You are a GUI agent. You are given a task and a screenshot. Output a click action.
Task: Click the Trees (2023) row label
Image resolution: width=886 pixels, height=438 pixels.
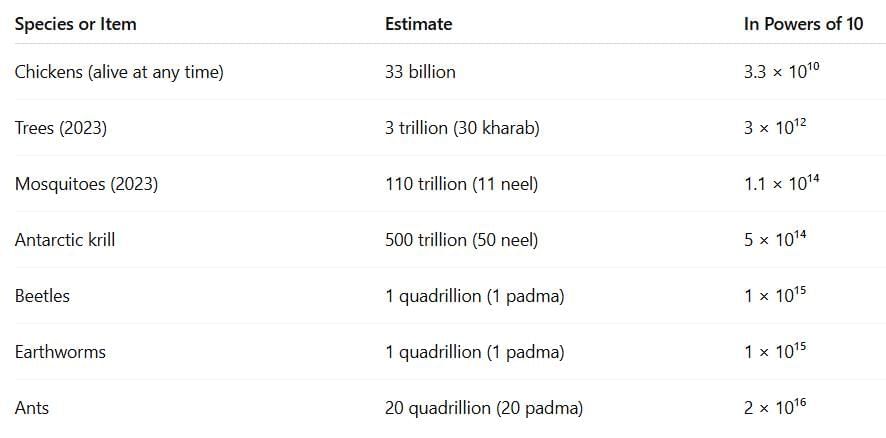[x=60, y=128]
